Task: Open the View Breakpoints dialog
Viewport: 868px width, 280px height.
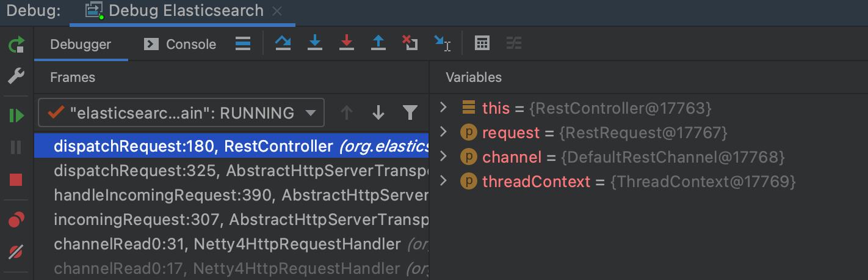Action: pos(16,219)
